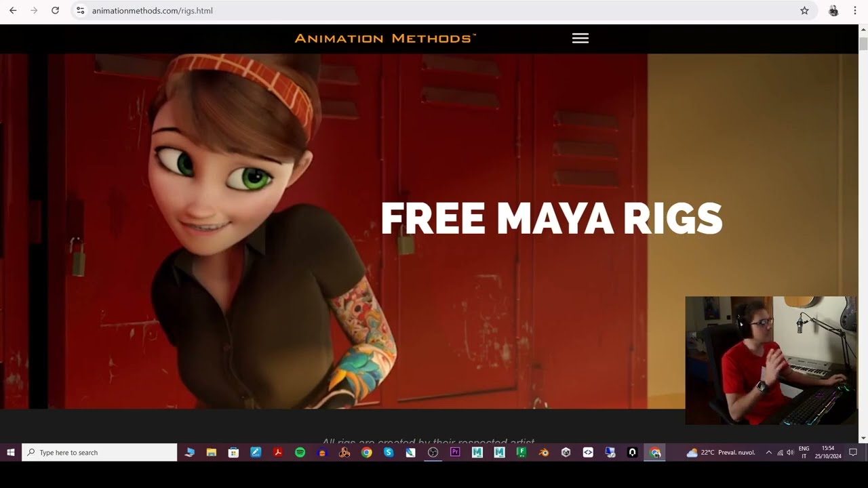Screen dimensions: 868x488
Task: Open OBS Studio from the taskbar
Action: pyautogui.click(x=433, y=452)
